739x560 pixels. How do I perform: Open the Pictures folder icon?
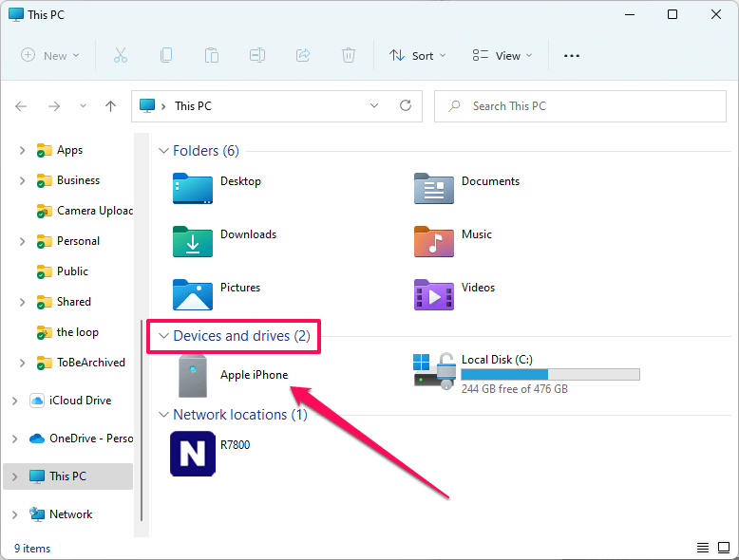tap(192, 295)
